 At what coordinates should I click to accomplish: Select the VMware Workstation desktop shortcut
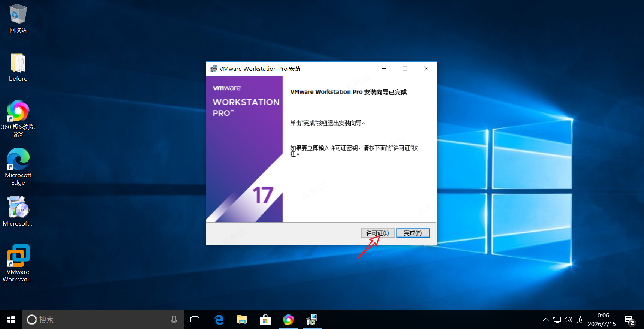[18, 263]
